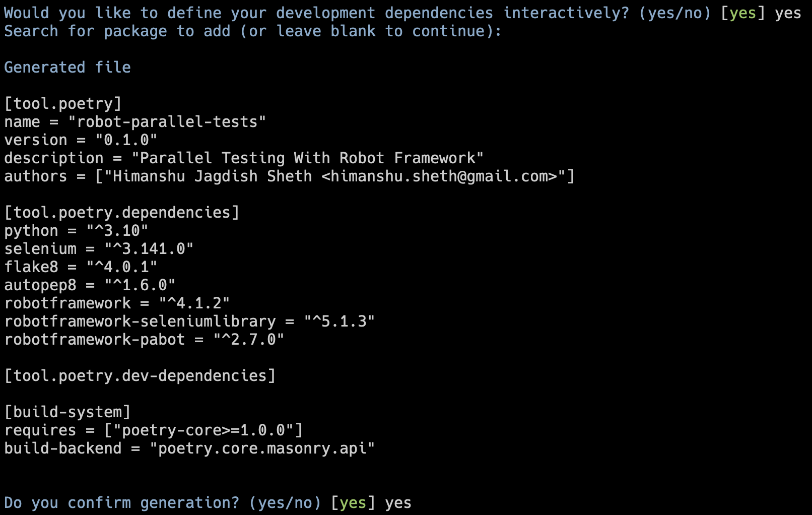Click the selenium "^3.141.0" dependency line
The image size is (812, 515).
99,249
